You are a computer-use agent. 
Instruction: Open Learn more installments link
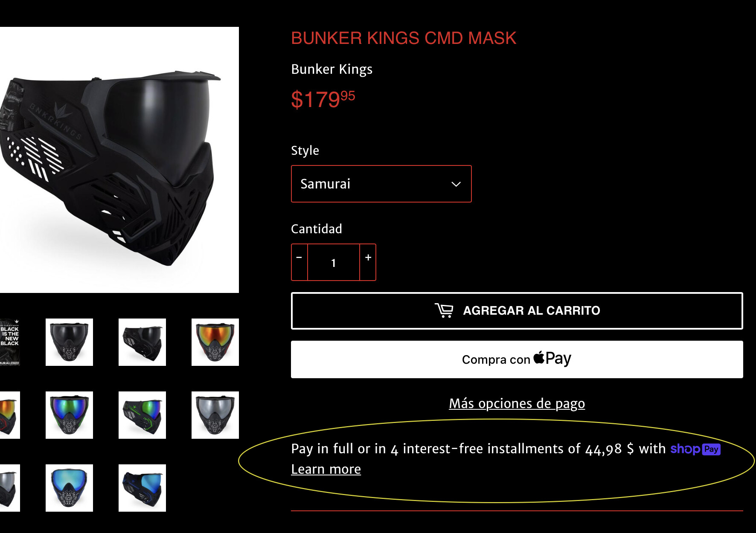coord(326,469)
